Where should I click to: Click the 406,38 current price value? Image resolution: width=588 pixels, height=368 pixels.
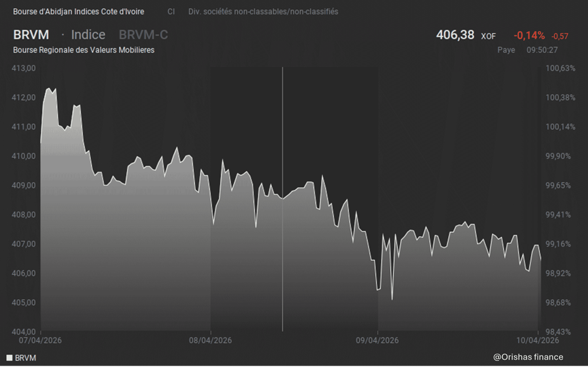(455, 35)
